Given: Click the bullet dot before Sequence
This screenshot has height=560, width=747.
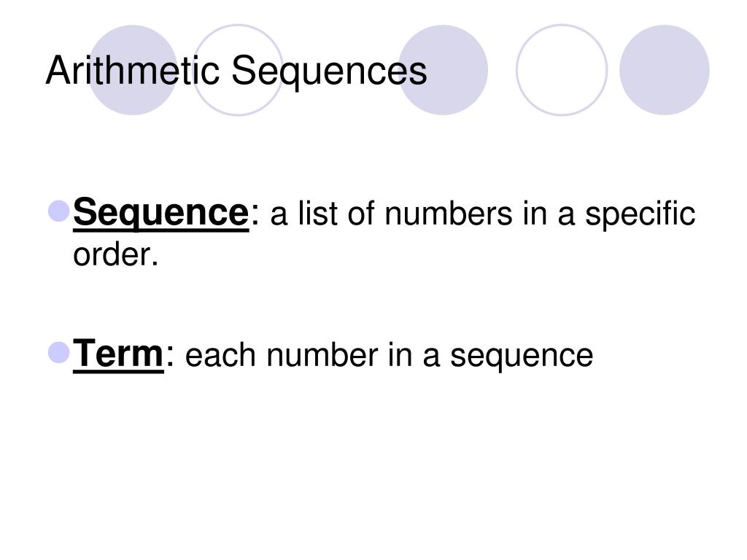Looking at the screenshot, I should pos(60,211).
